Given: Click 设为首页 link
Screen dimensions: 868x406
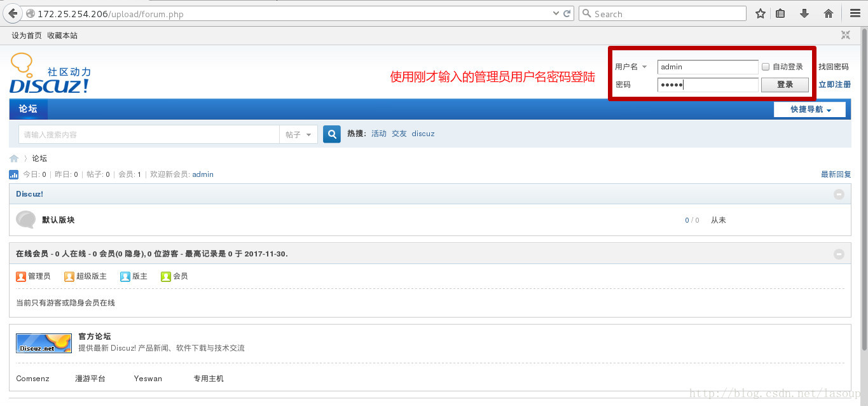Looking at the screenshot, I should click(27, 36).
